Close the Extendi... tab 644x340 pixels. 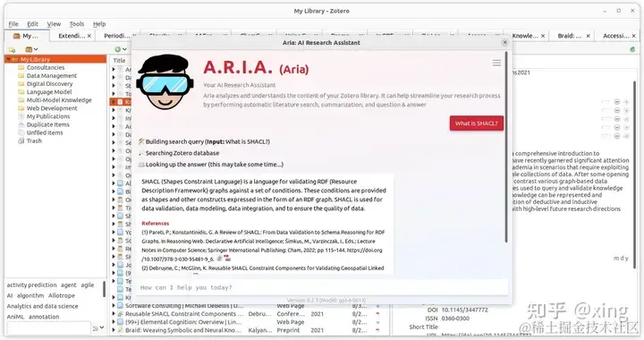[x=89, y=36]
